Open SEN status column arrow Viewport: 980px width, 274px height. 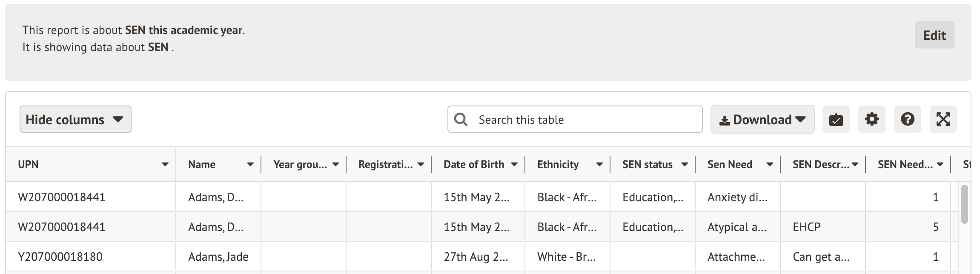click(685, 165)
